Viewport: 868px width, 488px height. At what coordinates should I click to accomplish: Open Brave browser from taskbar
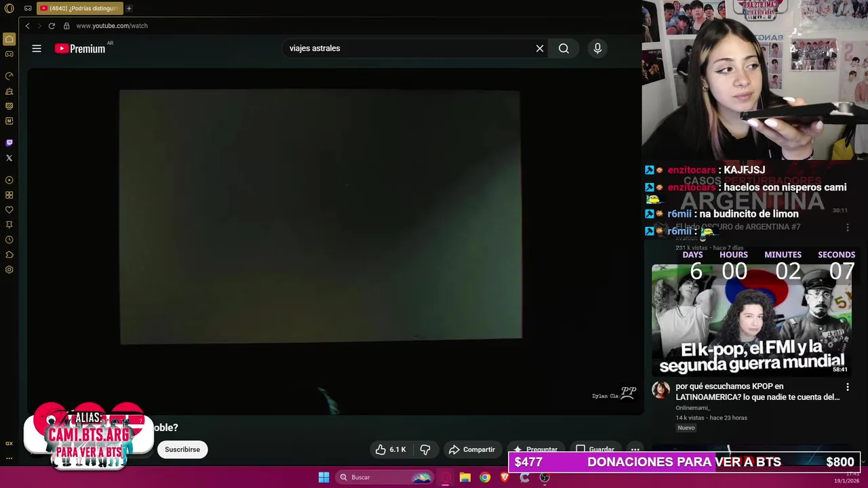click(505, 477)
